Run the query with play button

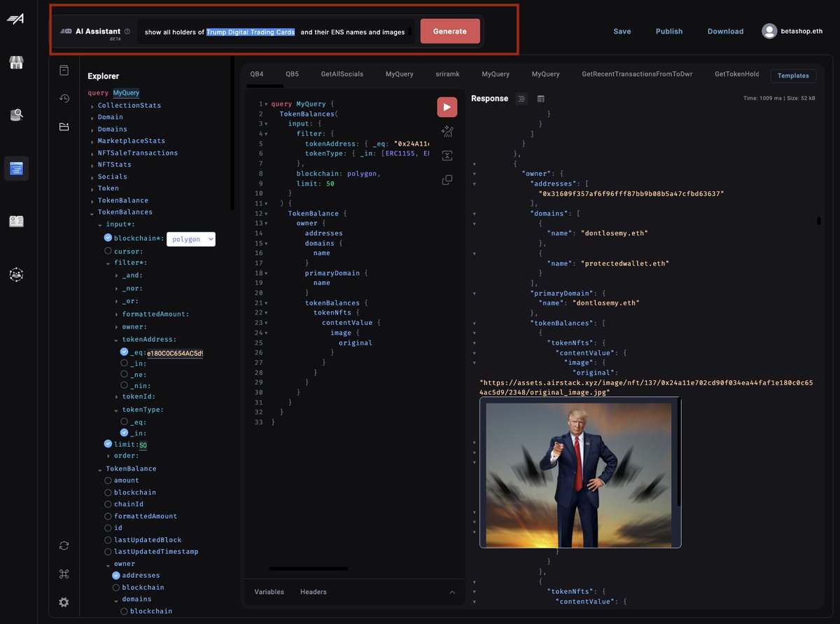tap(447, 107)
